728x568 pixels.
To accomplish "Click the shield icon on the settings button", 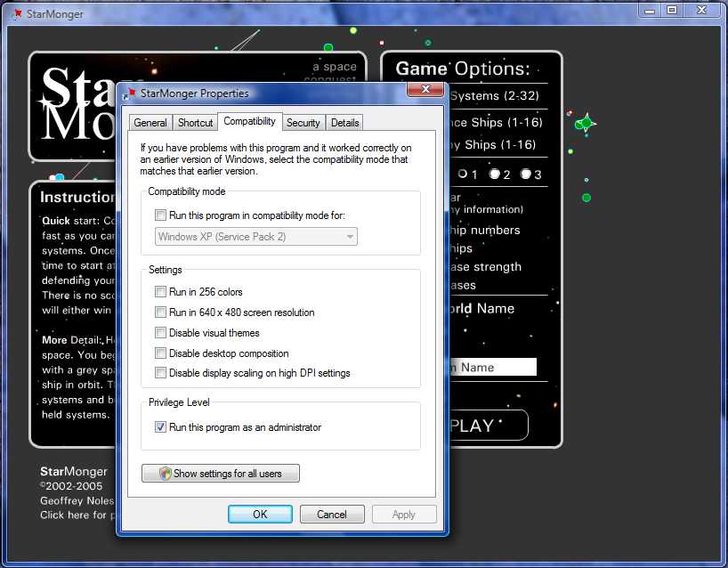I will (165, 474).
